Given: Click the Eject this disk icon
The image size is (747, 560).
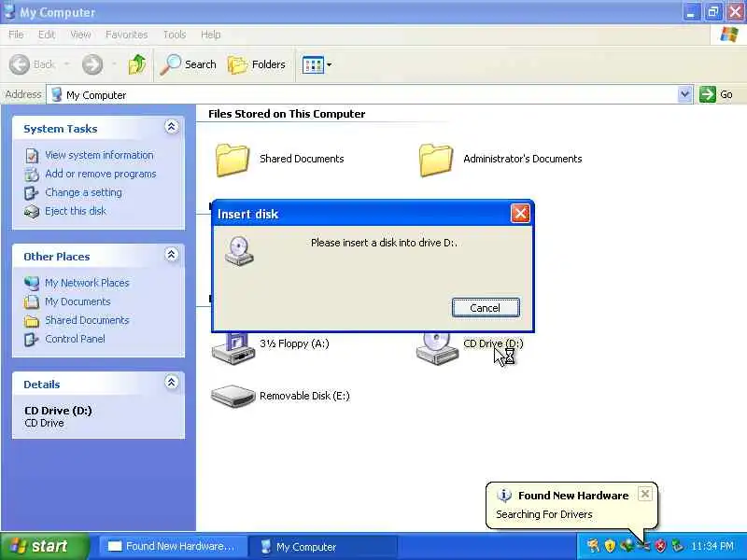Looking at the screenshot, I should (32, 212).
